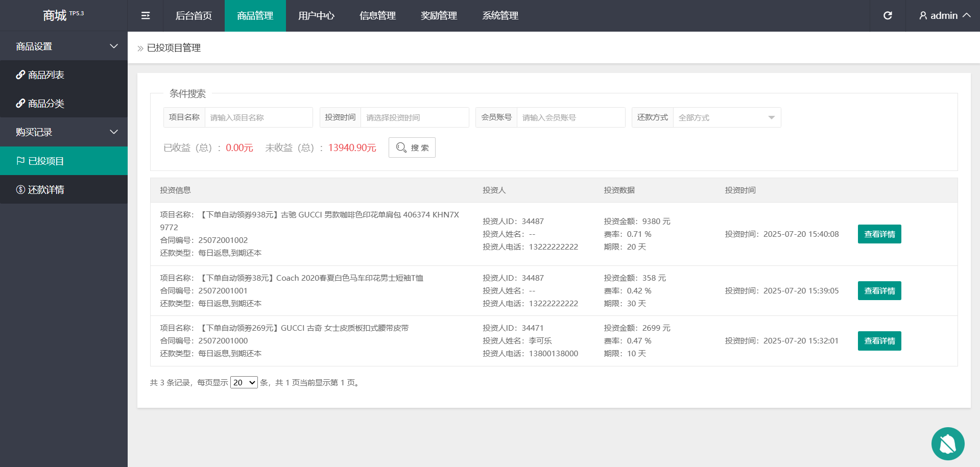Open 信息管理 top menu

(378, 16)
